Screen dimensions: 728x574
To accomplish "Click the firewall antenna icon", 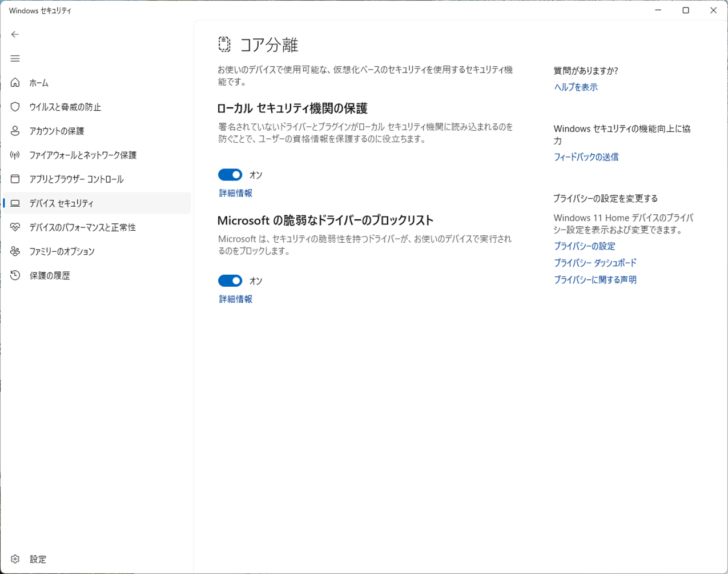I will click(15, 155).
